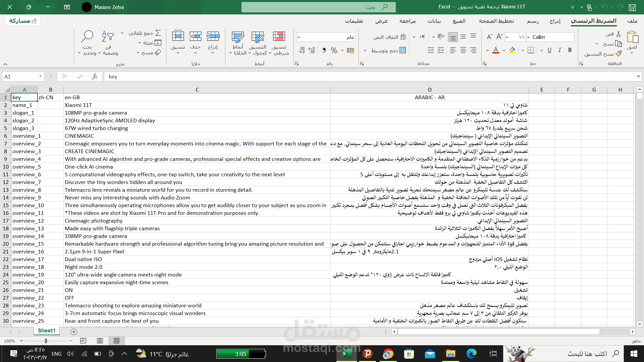644x362 pixels.
Task: Increase font size with the larger A icon
Action: point(499,37)
